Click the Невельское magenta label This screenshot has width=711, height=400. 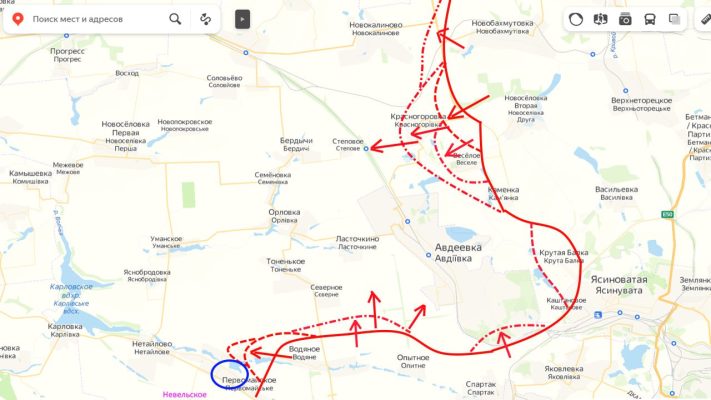[185, 395]
